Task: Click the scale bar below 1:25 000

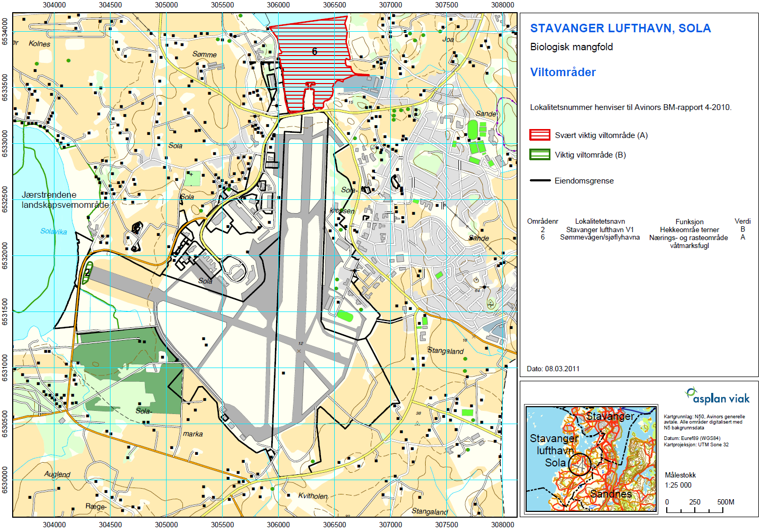Action: click(695, 510)
